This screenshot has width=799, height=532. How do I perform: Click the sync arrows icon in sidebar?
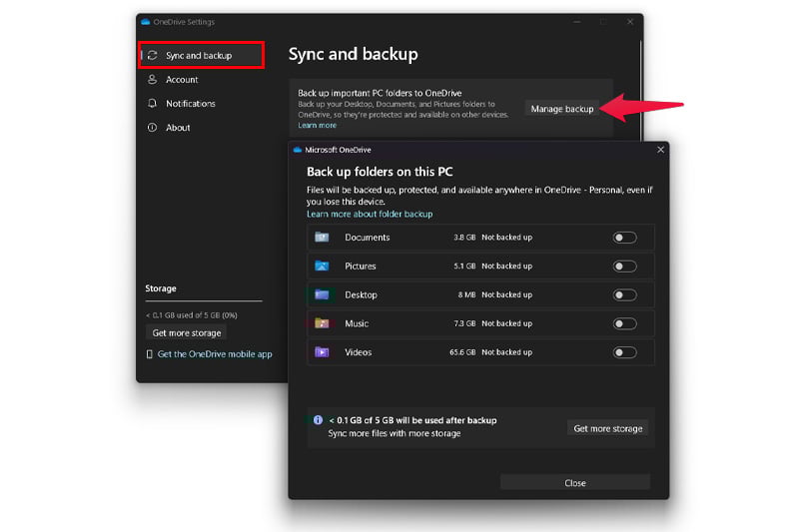[152, 56]
